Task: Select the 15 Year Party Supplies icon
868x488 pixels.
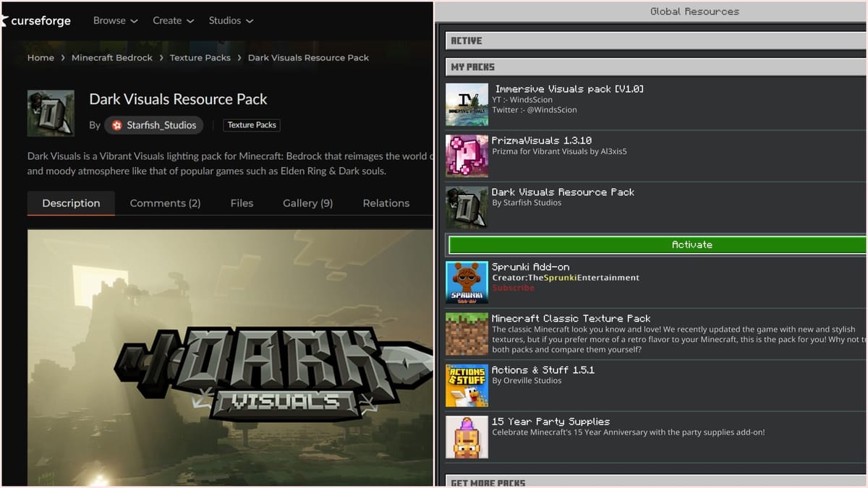Action: point(467,437)
